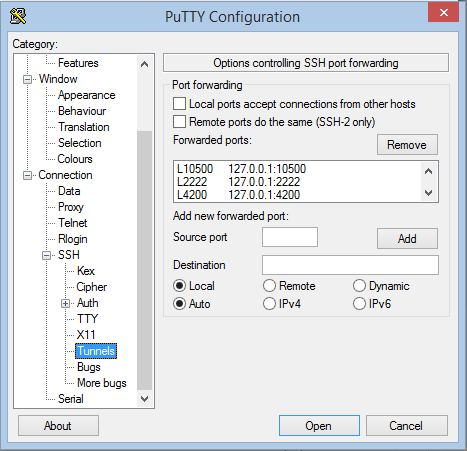The image size is (467, 451).
Task: Click the Cancel button
Action: click(406, 426)
